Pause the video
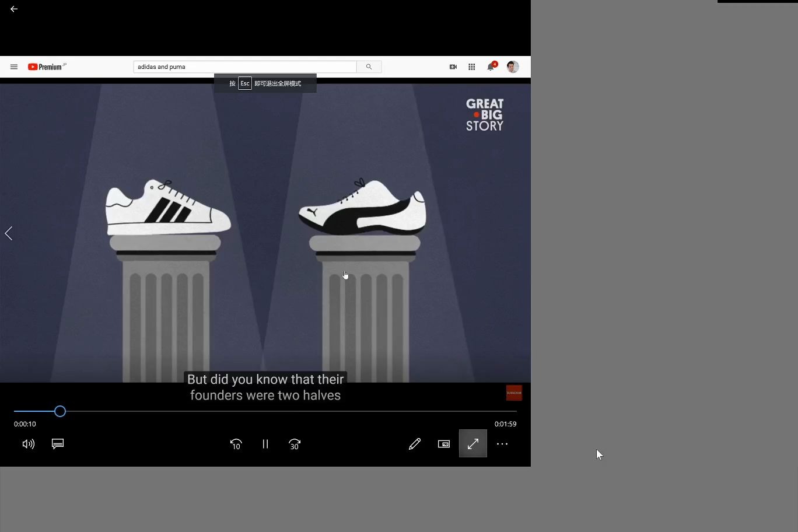Viewport: 798px width, 532px height. point(265,444)
